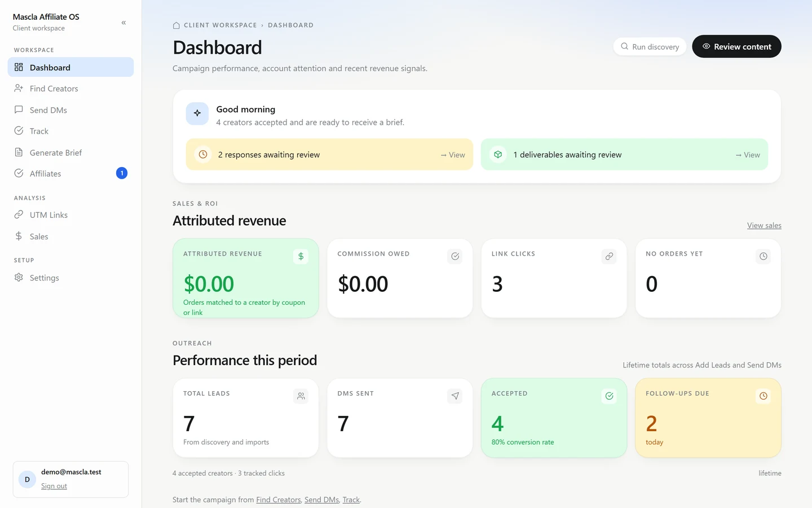
Task: Click the Review content button
Action: pos(736,46)
